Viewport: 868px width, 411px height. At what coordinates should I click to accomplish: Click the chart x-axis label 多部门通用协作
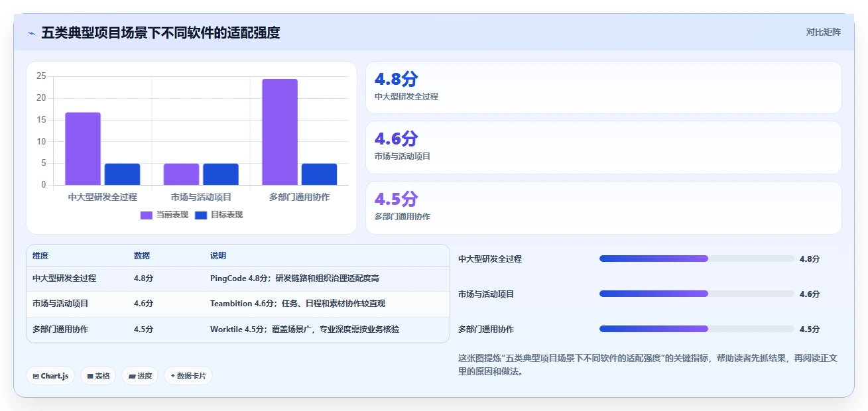[300, 197]
